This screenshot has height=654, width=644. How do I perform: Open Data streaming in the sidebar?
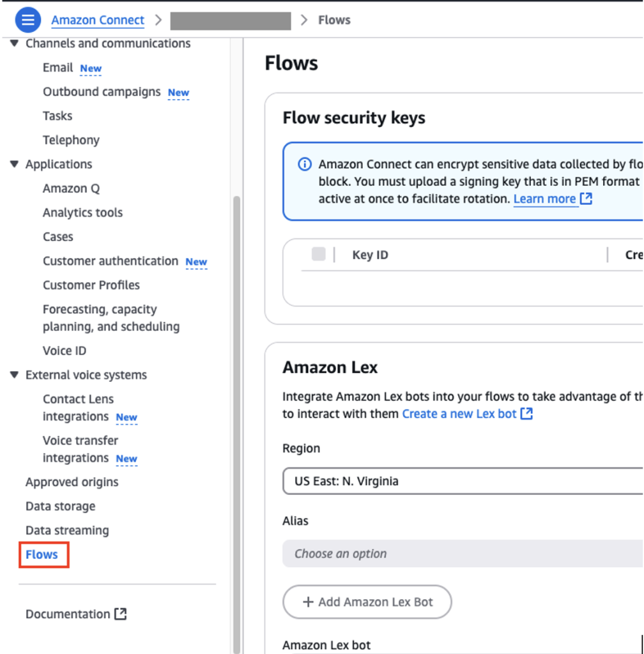(67, 531)
